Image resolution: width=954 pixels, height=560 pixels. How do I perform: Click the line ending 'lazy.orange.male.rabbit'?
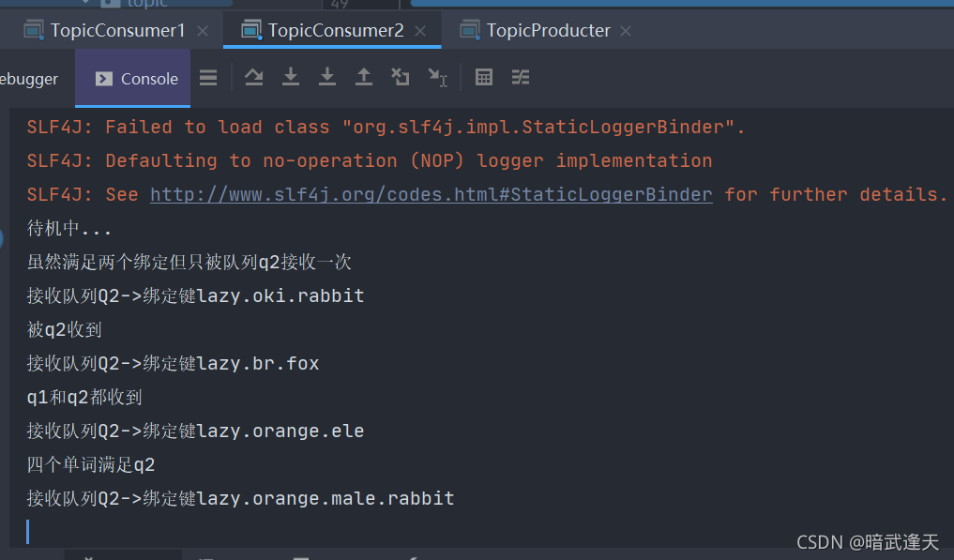pyautogui.click(x=240, y=498)
